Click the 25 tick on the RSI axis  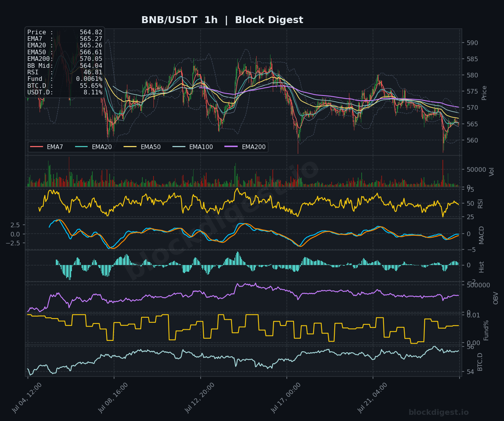point(470,217)
